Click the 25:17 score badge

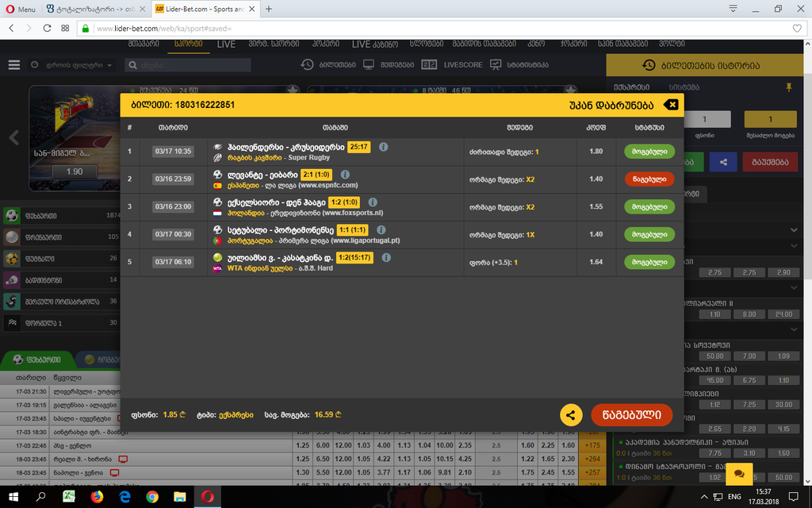coord(359,147)
